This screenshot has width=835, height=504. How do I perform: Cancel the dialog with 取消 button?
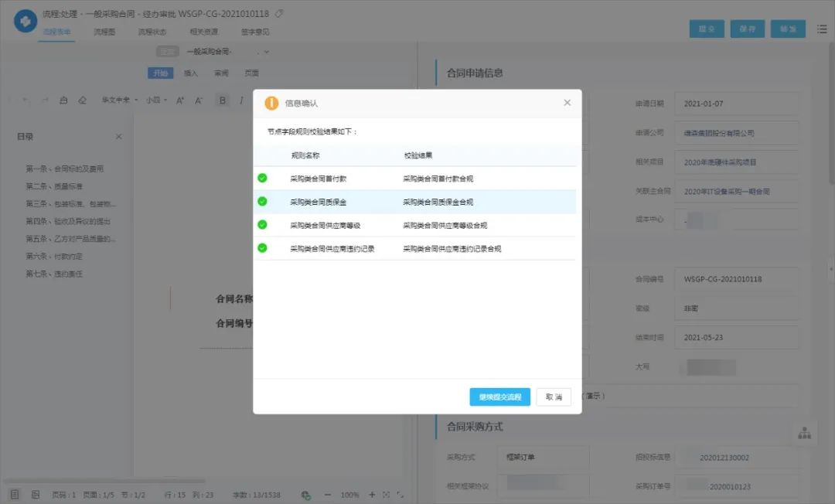[x=554, y=397]
